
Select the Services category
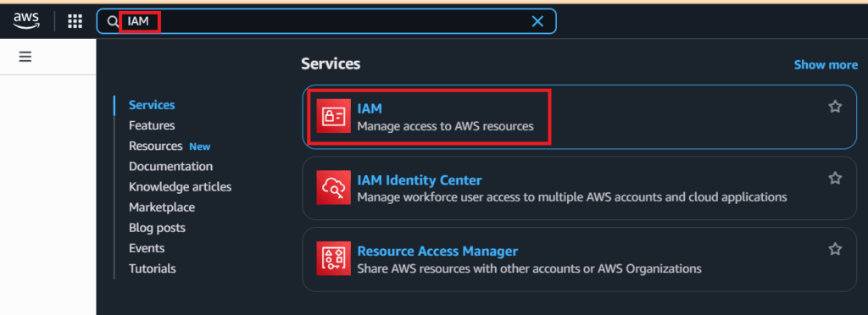tap(152, 105)
